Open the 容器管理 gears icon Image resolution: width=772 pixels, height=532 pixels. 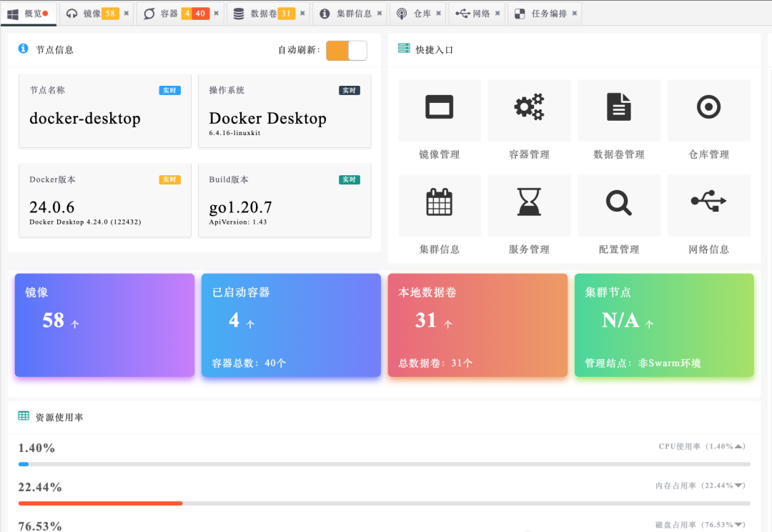pos(529,107)
